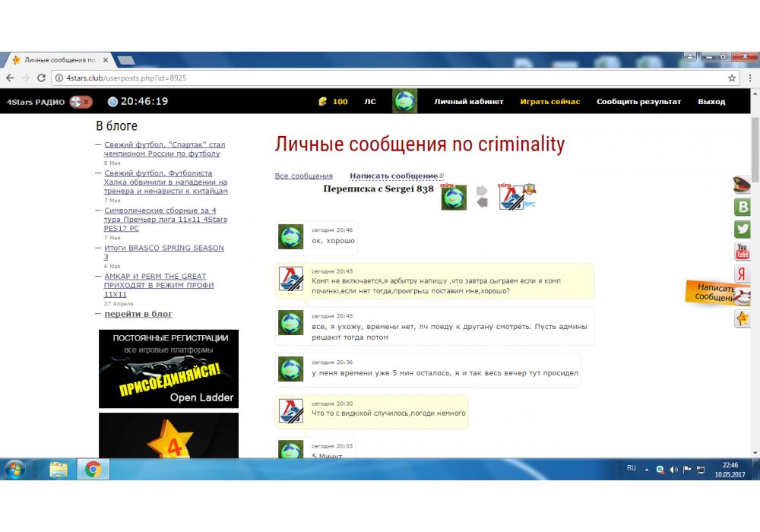Expand hidden system tray icons

click(x=647, y=470)
